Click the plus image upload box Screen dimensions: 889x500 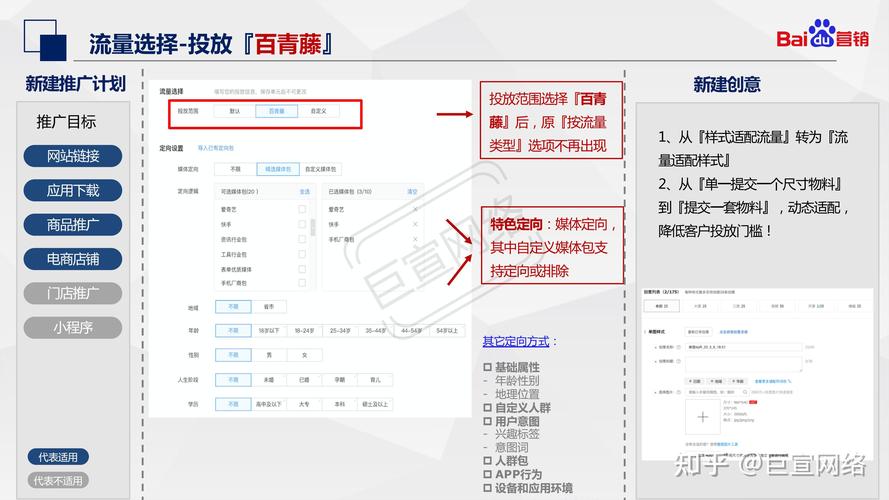point(702,417)
